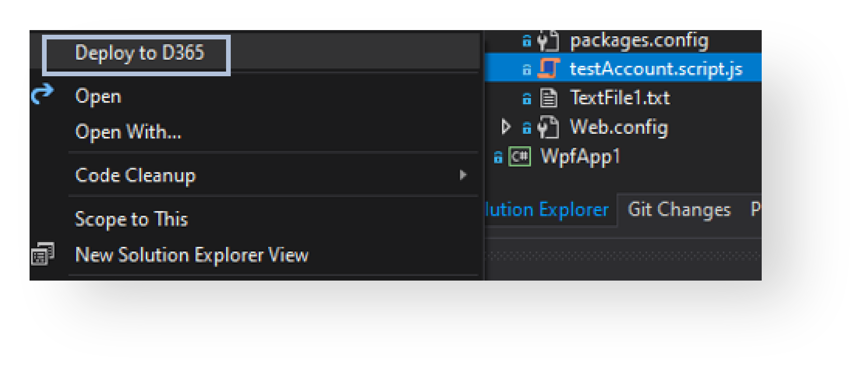The image size is (868, 376).
Task: Click the TextFile1.txt document icon
Action: (549, 98)
